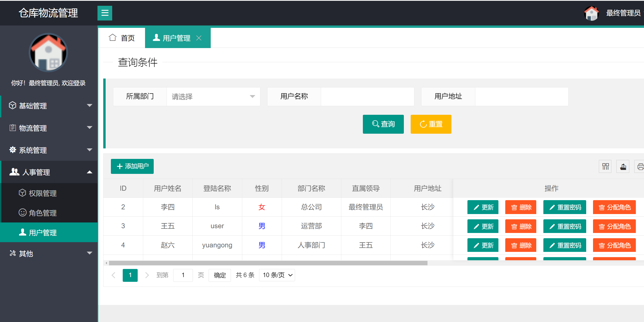
Task: Open 角色管理 in the sidebar
Action: click(49, 213)
